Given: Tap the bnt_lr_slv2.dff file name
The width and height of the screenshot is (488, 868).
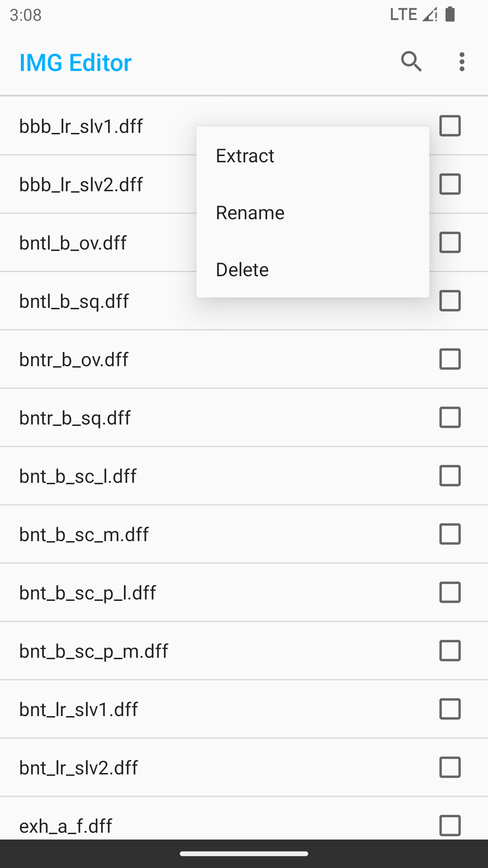Looking at the screenshot, I should click(79, 768).
